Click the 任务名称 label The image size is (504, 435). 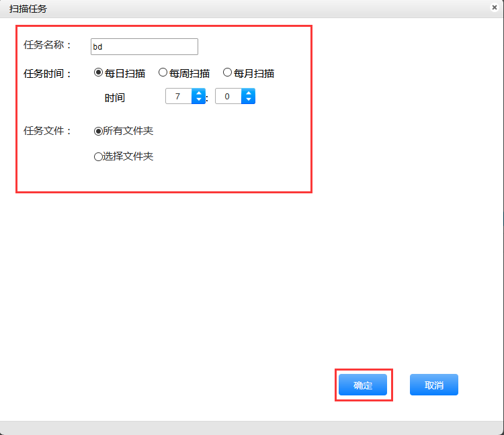click(x=47, y=45)
